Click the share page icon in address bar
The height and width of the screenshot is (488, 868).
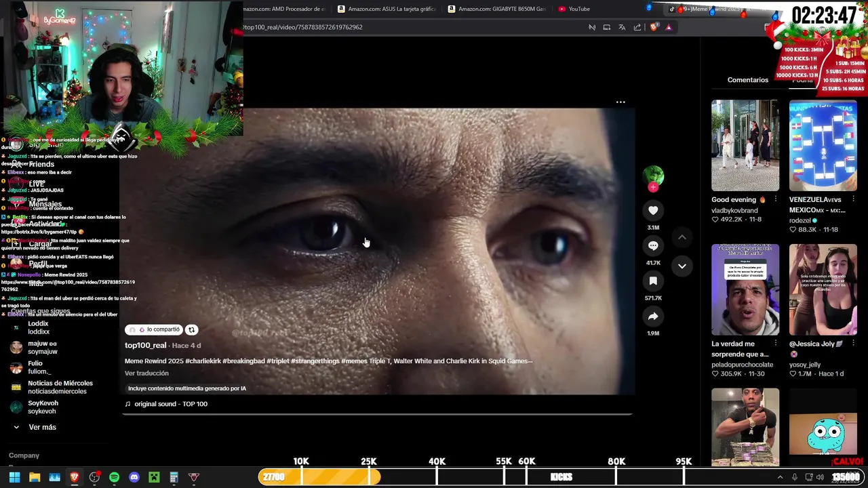[x=637, y=27]
